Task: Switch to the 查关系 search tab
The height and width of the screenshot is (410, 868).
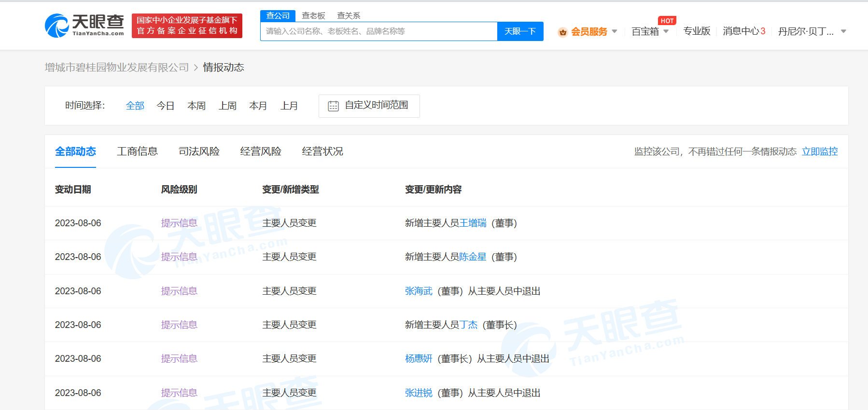Action: (349, 16)
